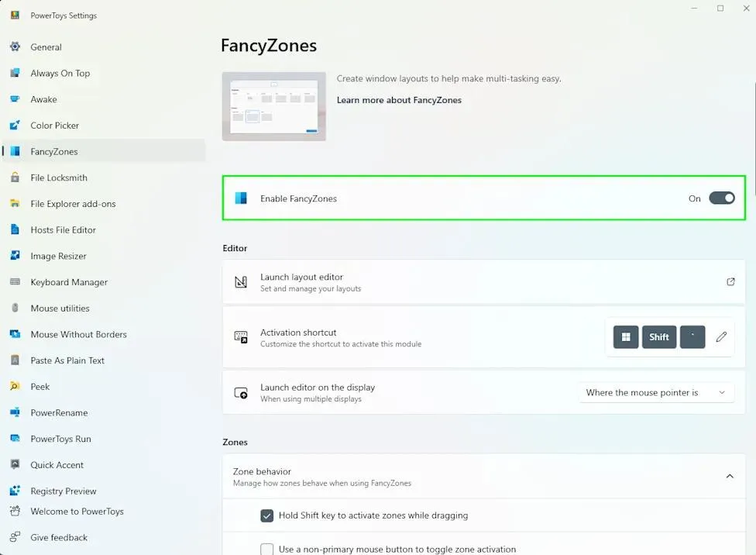
Task: Click the Awake coffee cup icon
Action: [x=15, y=99]
